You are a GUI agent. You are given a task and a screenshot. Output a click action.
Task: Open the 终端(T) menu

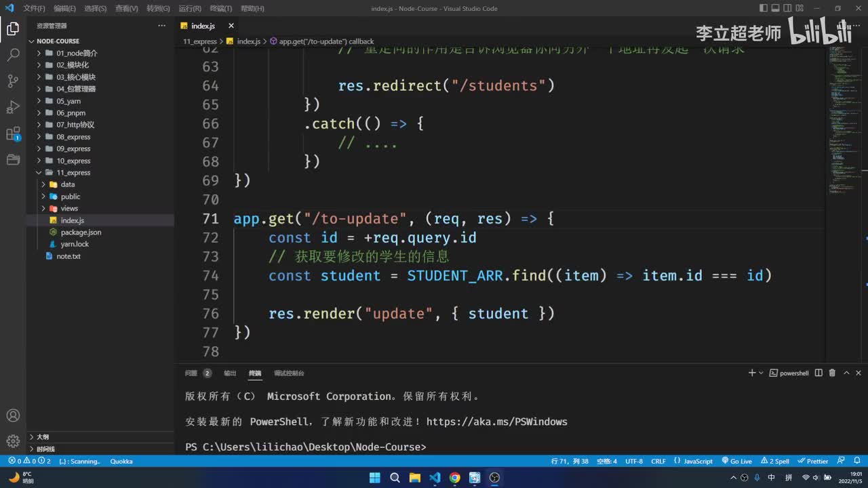click(x=220, y=8)
